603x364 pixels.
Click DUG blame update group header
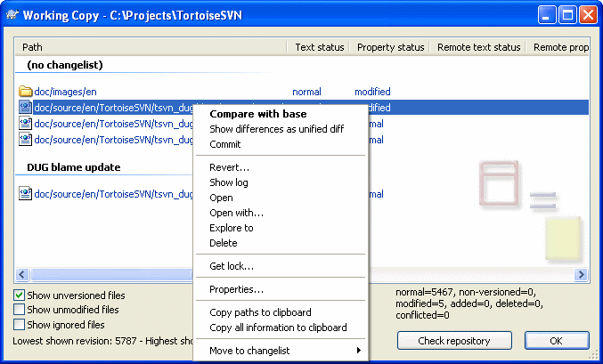pyautogui.click(x=74, y=167)
